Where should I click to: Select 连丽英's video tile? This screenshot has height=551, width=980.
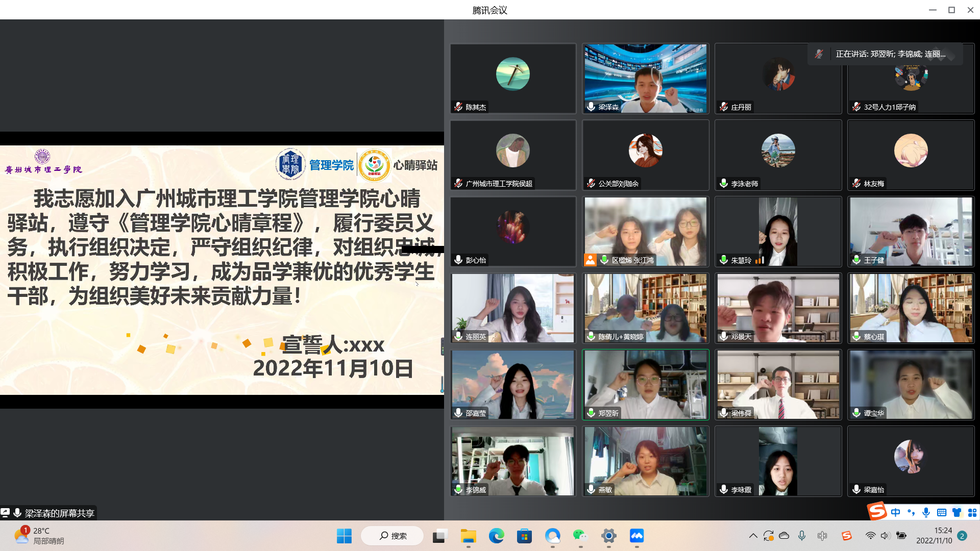(x=513, y=308)
